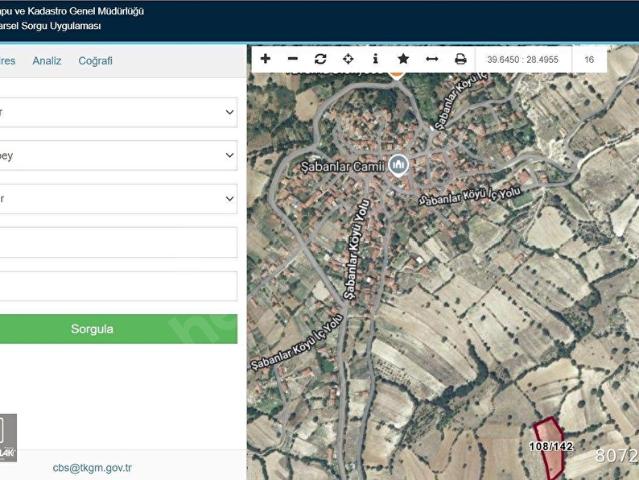This screenshot has height=480, width=639.
Task: Select the distance measurement tool
Action: 432,59
